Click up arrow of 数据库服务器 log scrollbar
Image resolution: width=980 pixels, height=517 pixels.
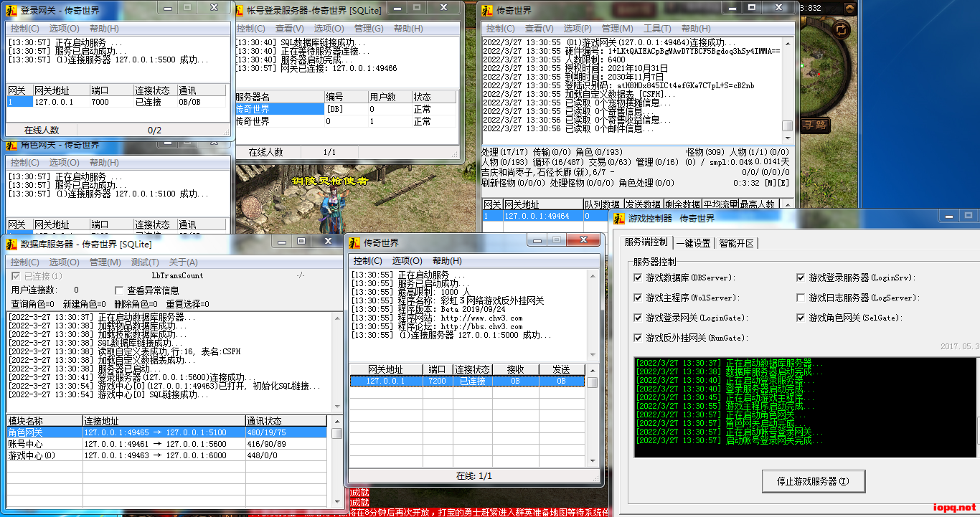tap(336, 319)
